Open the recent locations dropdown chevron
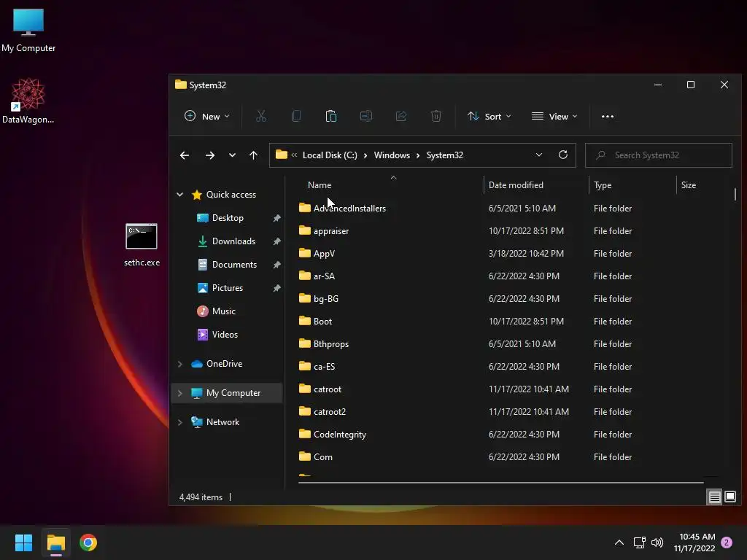This screenshot has width=747, height=560. (x=232, y=155)
